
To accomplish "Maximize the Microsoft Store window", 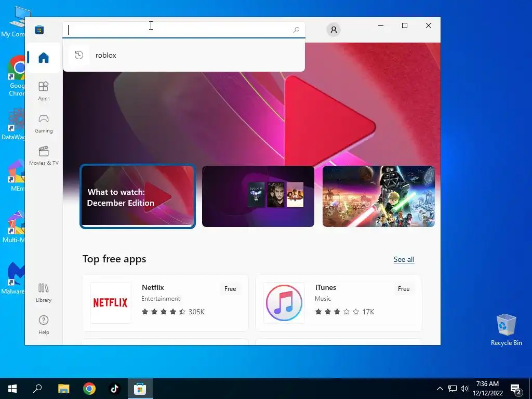I will pos(404,25).
